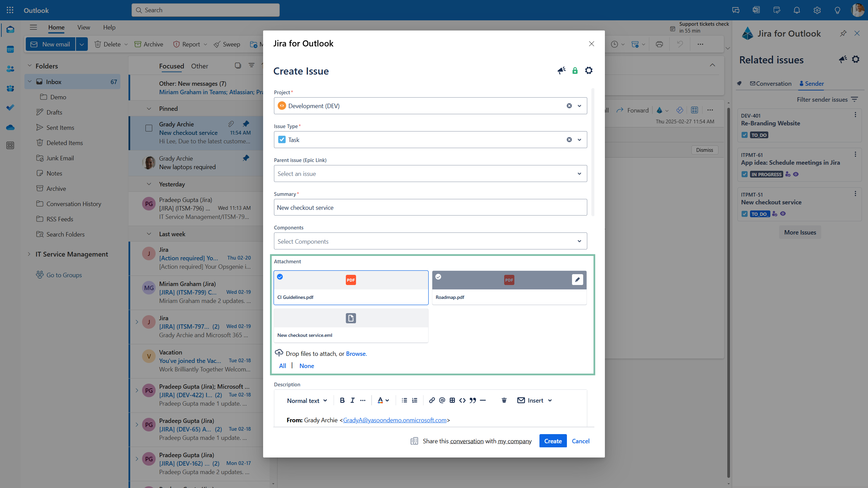868x488 pixels.
Task: Switch to the Conversation tab
Action: [x=770, y=83]
